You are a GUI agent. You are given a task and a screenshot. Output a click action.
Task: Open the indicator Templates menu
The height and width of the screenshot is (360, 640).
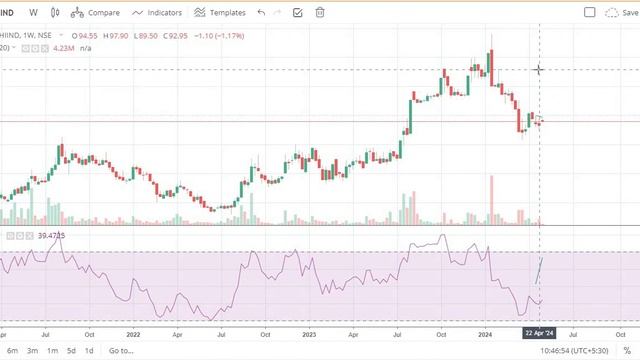pos(220,13)
